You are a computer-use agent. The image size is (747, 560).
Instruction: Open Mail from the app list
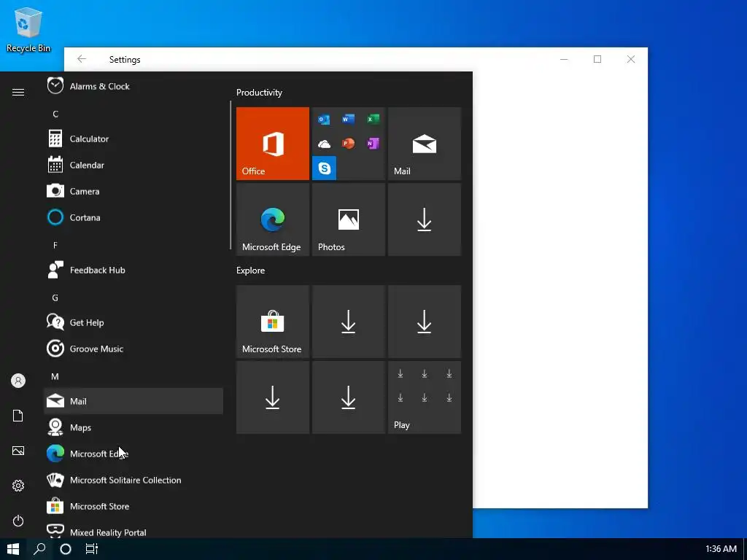point(133,401)
